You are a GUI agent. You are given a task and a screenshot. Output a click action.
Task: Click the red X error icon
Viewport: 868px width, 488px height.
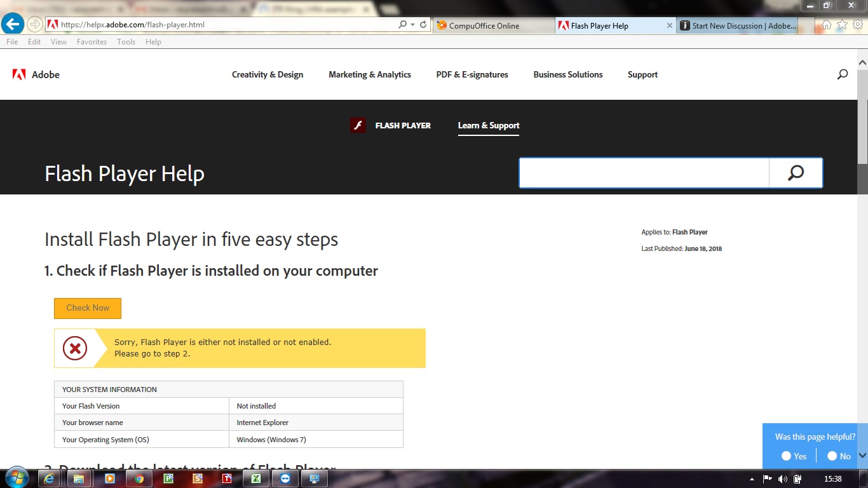(75, 348)
